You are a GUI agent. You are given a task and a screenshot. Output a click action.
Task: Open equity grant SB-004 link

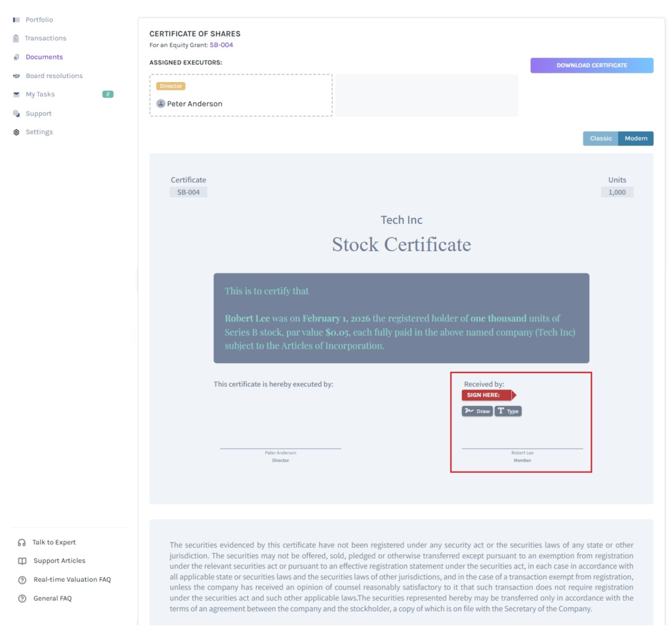coord(221,45)
